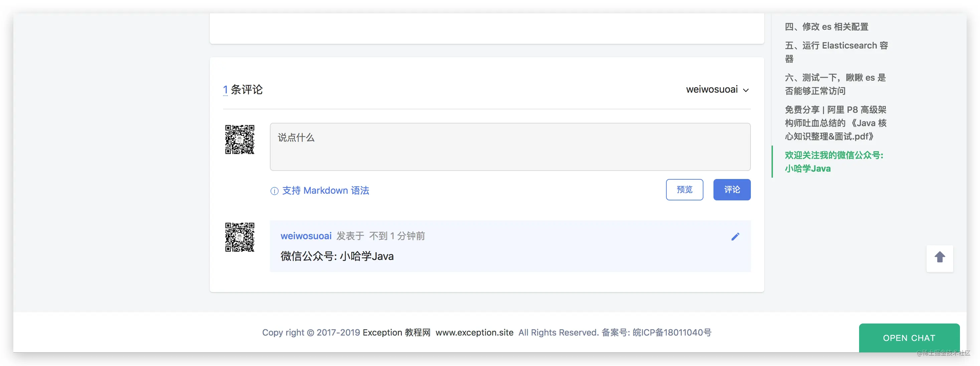Expand the weiwosuoai user dropdown chevron
Image resolution: width=980 pixels, height=366 pixels.
coord(746,90)
